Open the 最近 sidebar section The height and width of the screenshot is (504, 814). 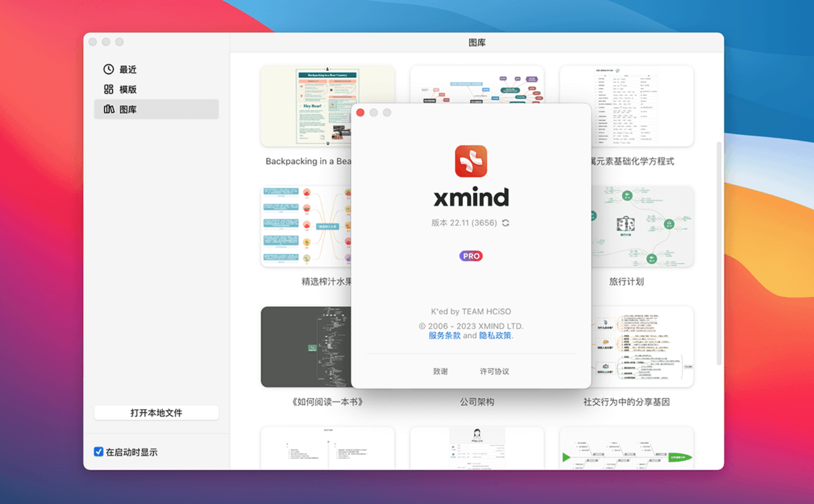(156, 69)
